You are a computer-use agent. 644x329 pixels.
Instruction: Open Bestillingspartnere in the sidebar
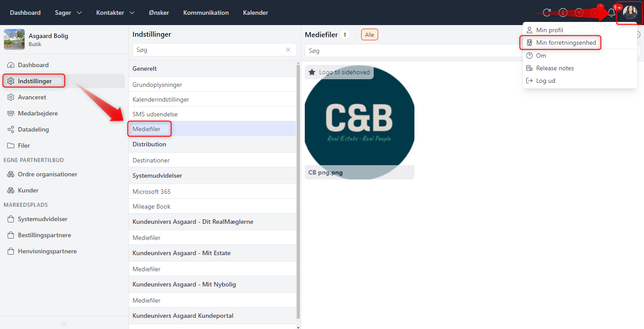[x=64, y=235]
